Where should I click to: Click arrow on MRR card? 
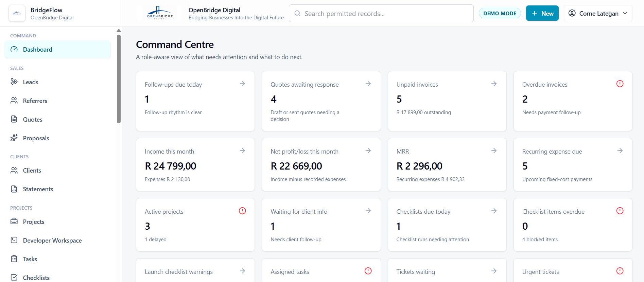point(494,151)
